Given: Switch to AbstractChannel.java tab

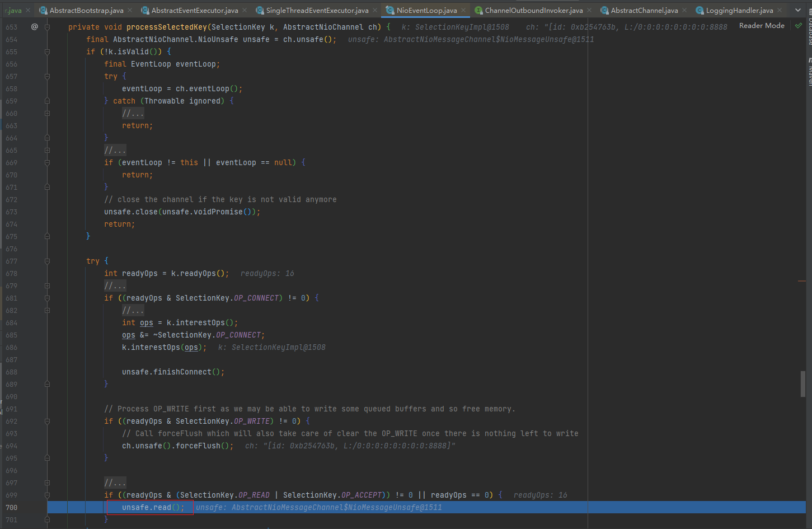Looking at the screenshot, I should 644,10.
